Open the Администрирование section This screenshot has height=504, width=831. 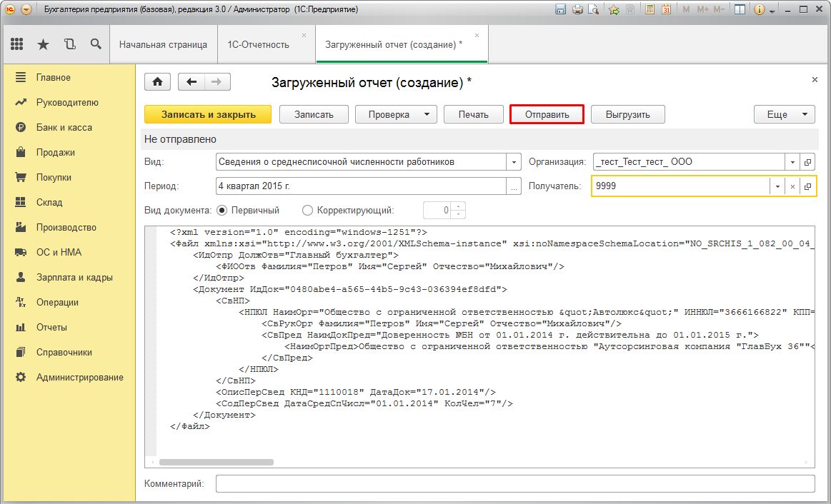69,377
